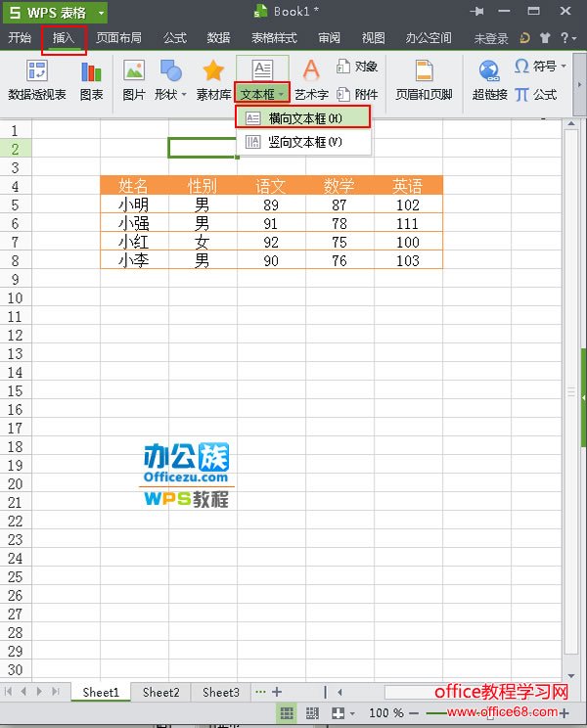
Task: Open 页眉和页脚 header and footer
Action: click(x=424, y=81)
